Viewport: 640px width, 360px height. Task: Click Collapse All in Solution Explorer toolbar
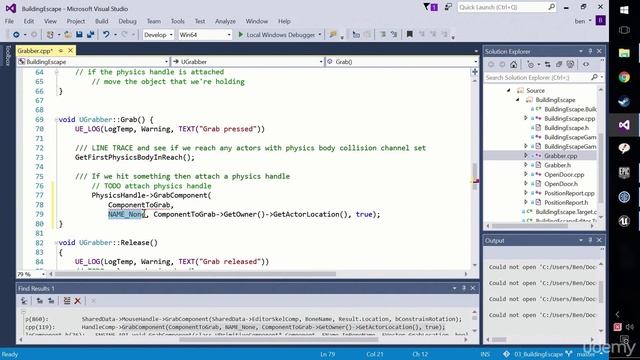(559, 64)
